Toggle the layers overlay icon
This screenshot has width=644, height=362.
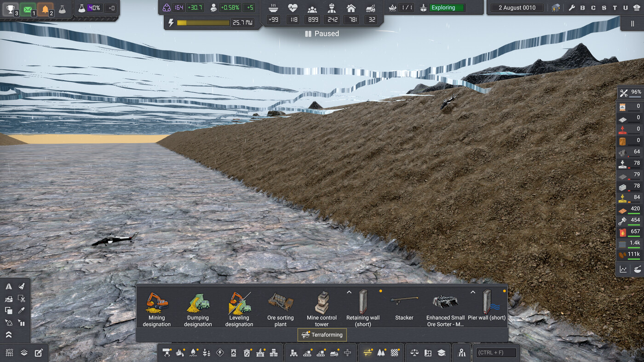[x=24, y=353]
